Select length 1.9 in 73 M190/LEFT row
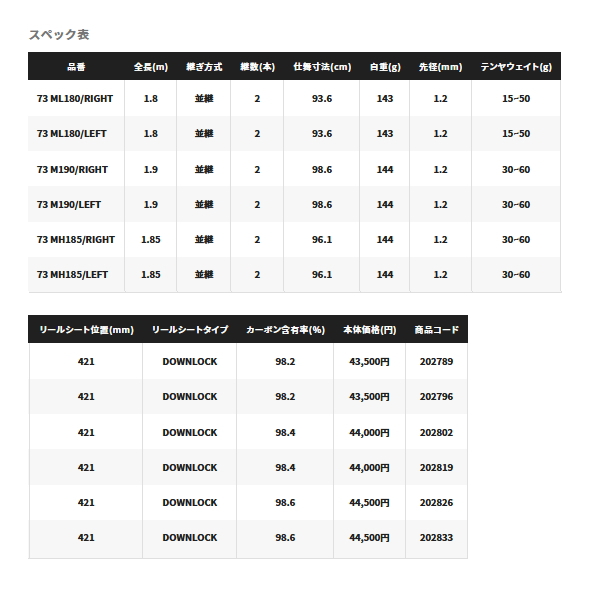Screen dimensions: 600x600 (151, 205)
